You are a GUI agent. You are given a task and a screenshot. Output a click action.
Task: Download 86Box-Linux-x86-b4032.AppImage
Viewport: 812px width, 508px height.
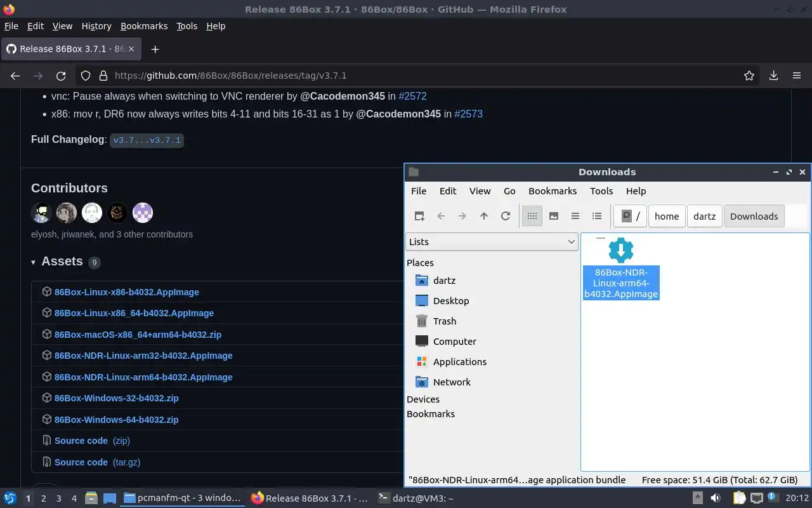[x=127, y=292]
